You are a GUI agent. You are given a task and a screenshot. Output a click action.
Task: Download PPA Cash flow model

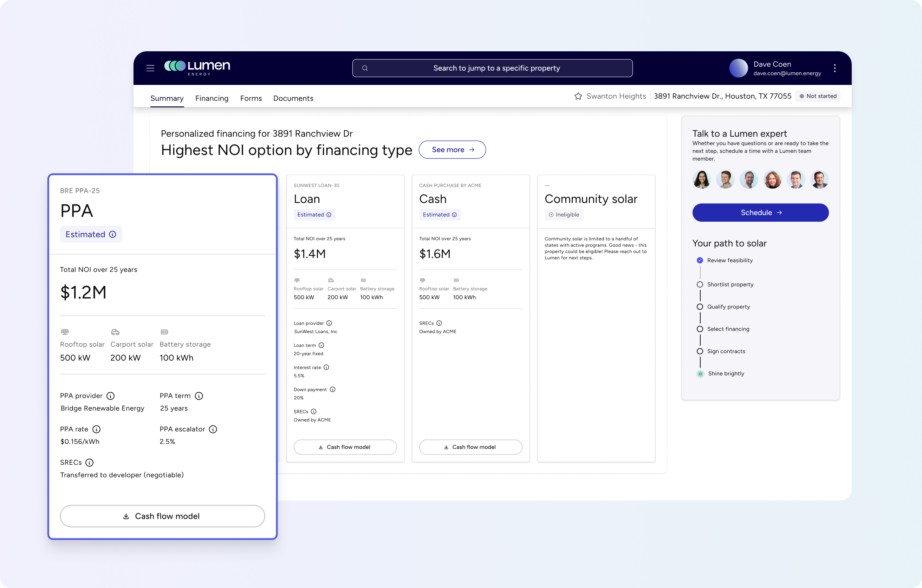162,516
